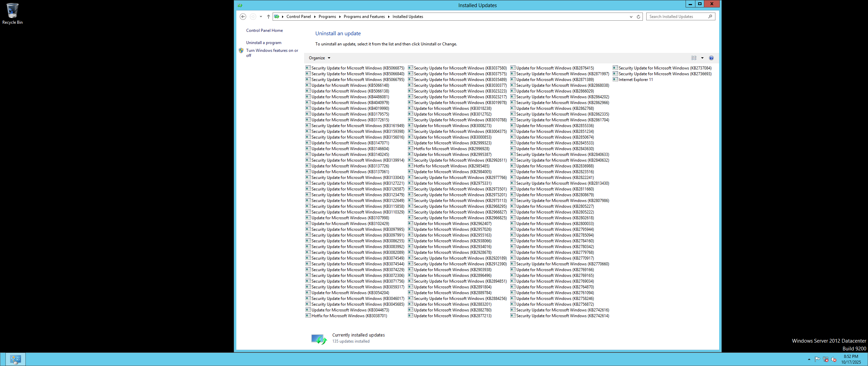Click the Refresh address bar icon
Image resolution: width=868 pixels, height=366 pixels.
point(638,17)
